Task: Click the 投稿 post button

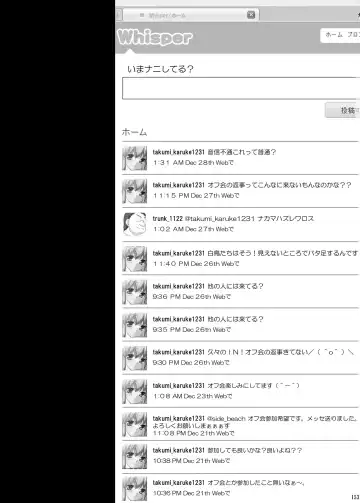Action: [x=343, y=110]
